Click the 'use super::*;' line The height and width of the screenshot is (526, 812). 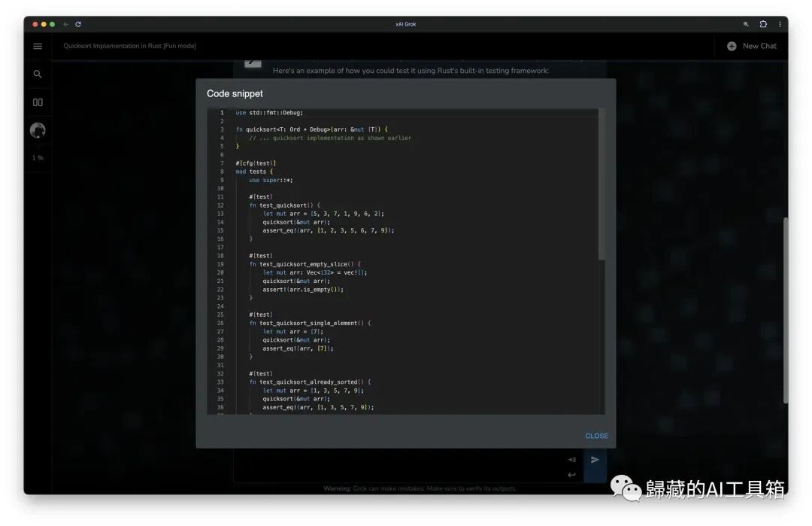click(x=271, y=180)
